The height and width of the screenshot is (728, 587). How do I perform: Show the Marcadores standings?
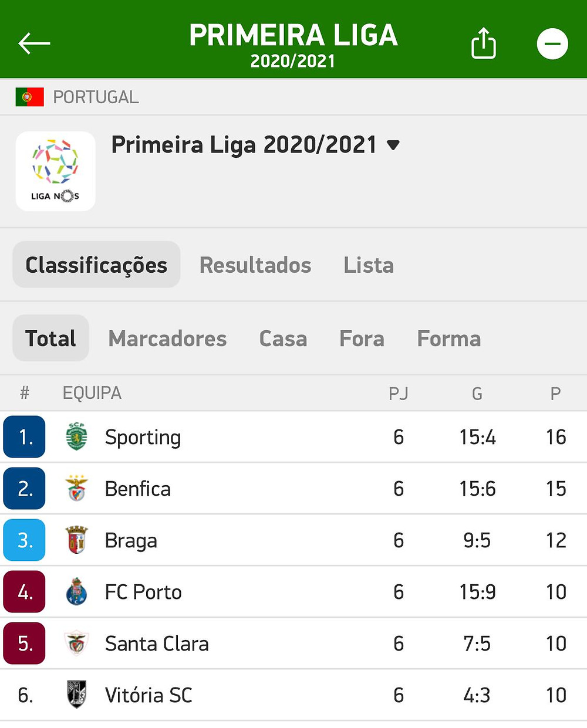click(x=167, y=338)
